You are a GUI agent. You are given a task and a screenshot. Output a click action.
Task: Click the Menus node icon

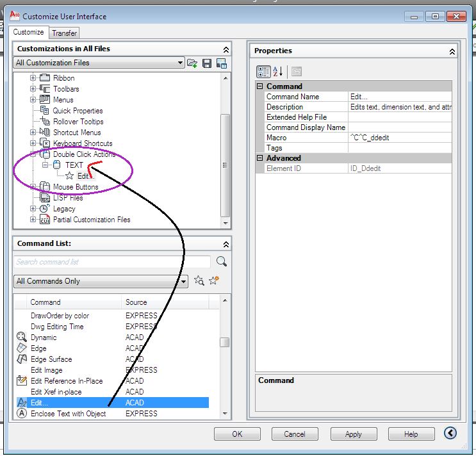tap(45, 99)
